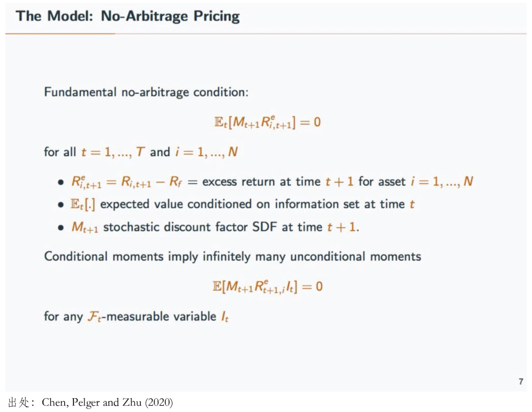The width and height of the screenshot is (532, 412).
Task: Click the bullet point before expected value line
Action: coord(61,205)
